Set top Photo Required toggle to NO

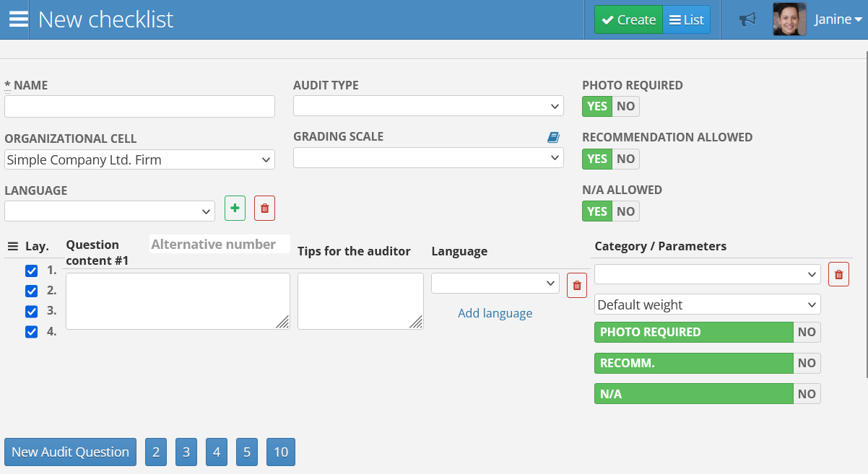[x=625, y=106]
